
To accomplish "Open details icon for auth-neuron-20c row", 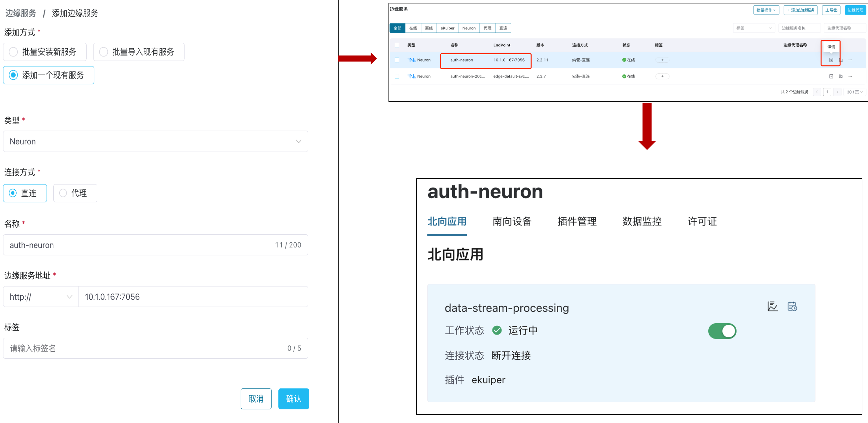I will (x=831, y=77).
